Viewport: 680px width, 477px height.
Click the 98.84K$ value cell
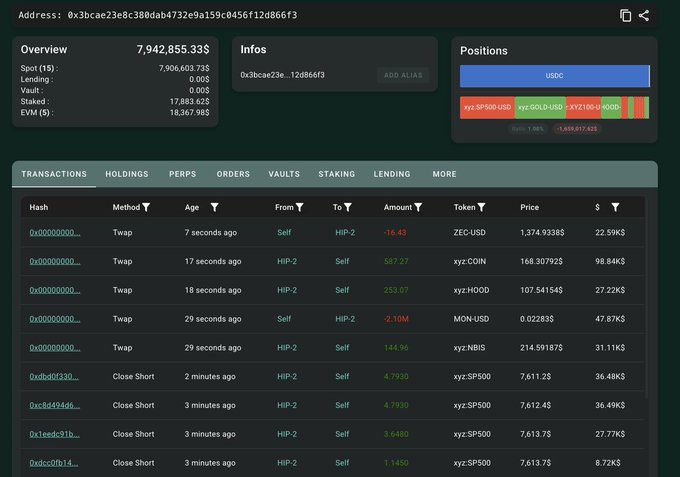coord(610,261)
